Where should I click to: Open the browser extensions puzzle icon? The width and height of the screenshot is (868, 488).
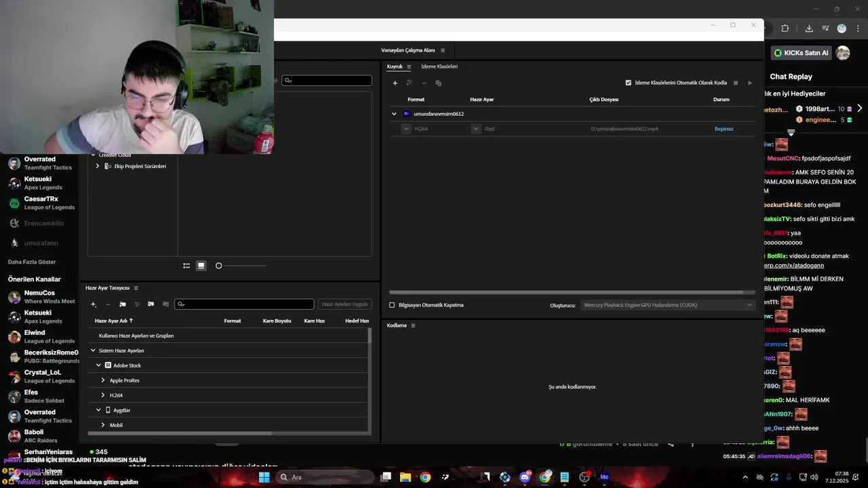click(x=785, y=28)
